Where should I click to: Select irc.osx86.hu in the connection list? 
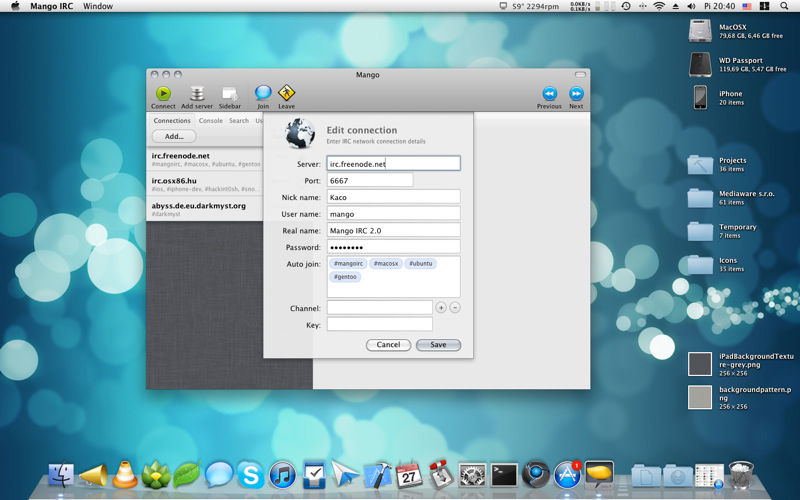click(205, 184)
